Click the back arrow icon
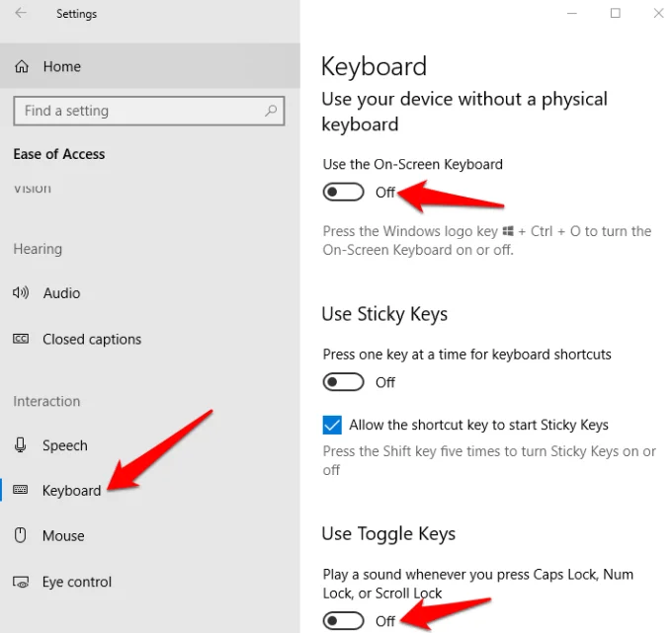672x633 pixels. [x=21, y=14]
